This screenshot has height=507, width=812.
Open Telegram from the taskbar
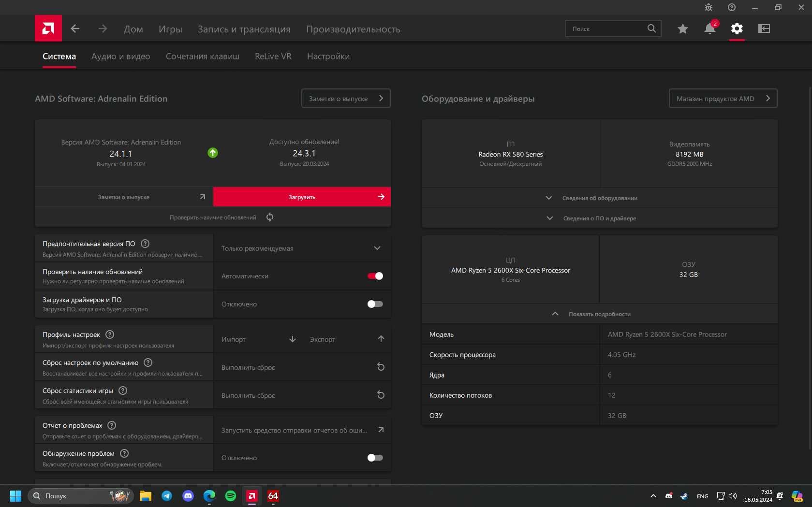[167, 496]
